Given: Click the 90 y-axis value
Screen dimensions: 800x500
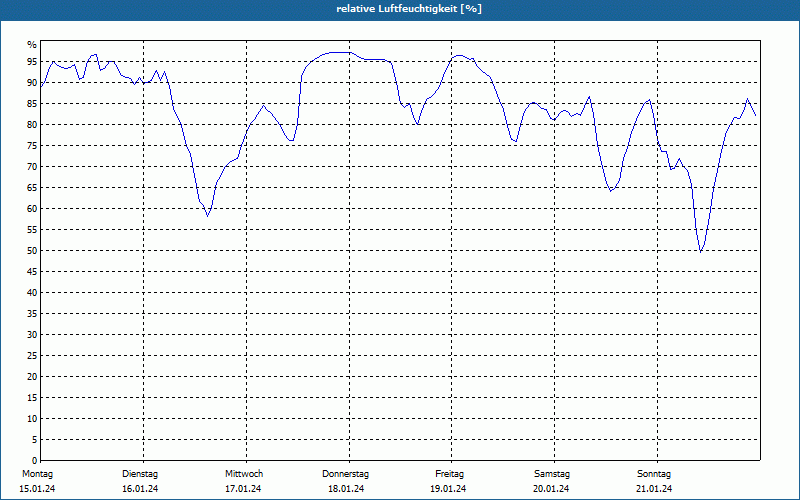Looking at the screenshot, I should coord(32,83).
